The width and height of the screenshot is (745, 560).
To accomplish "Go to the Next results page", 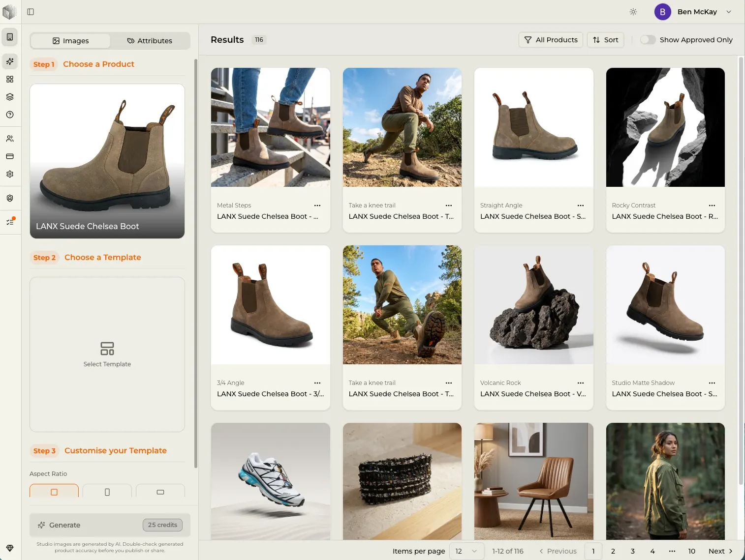I will (x=721, y=551).
